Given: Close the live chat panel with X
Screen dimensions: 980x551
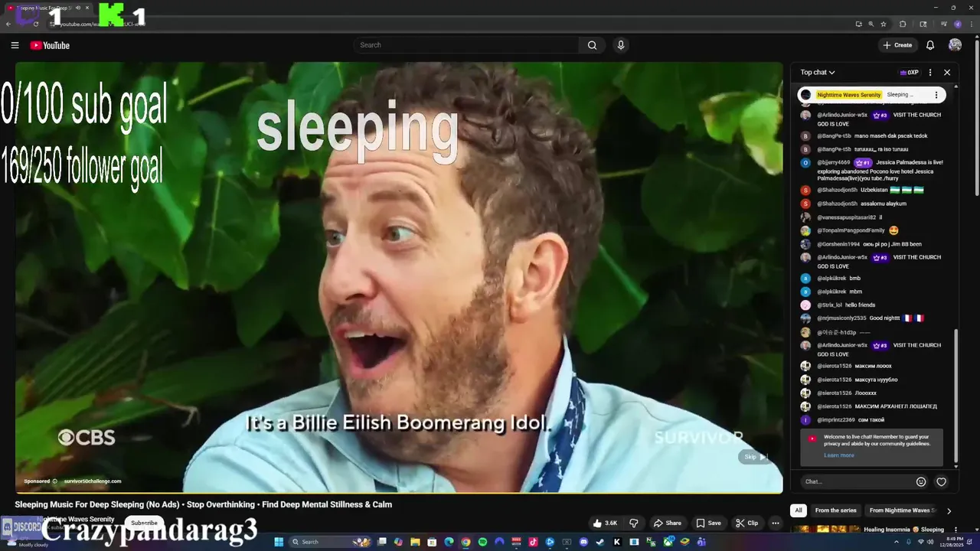Looking at the screenshot, I should 947,73.
